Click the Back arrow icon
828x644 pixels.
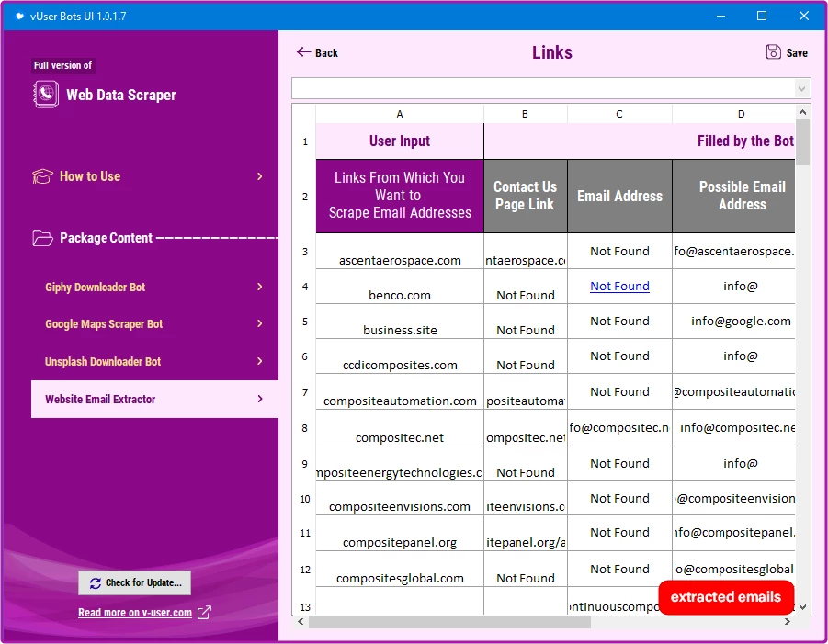click(303, 51)
